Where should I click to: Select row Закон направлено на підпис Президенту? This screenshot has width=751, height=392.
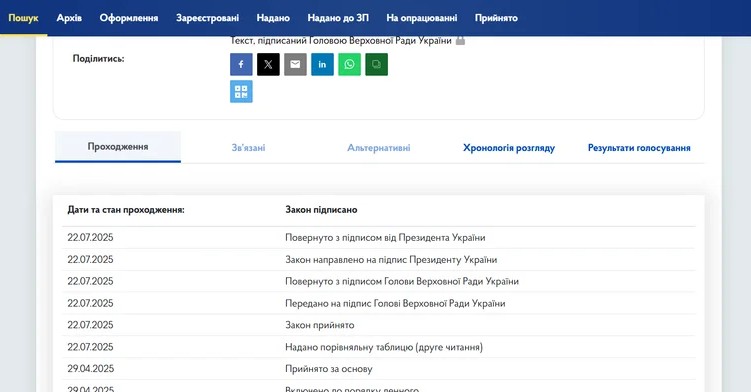click(378, 260)
